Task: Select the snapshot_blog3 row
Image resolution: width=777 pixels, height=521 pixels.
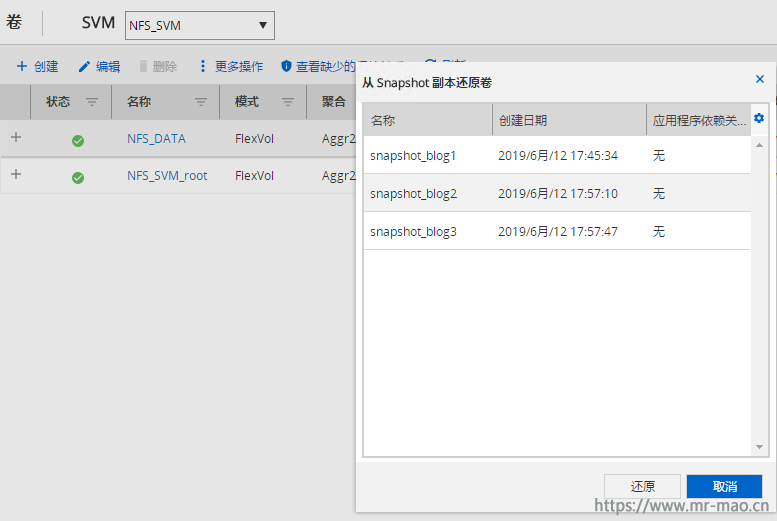Action: pyautogui.click(x=557, y=231)
